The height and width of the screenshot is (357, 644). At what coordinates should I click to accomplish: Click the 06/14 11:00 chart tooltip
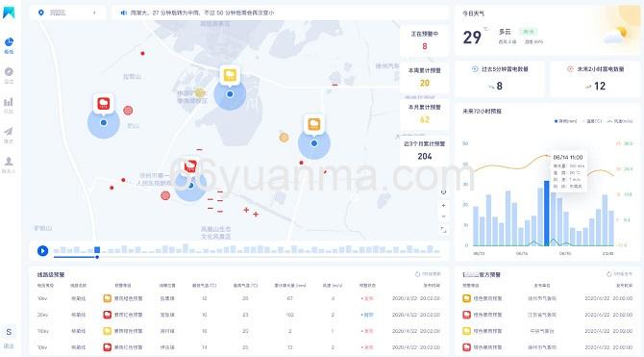click(x=568, y=171)
